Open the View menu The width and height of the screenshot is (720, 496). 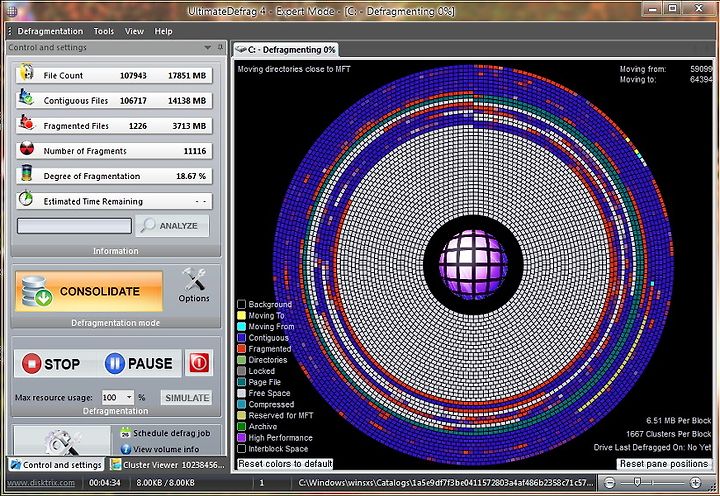coord(134,31)
